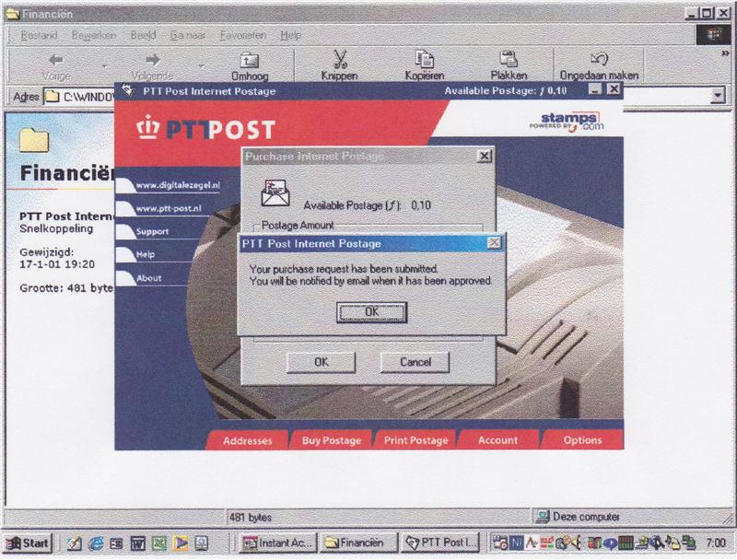Cut selection with Knippen scissors icon

pos(339,59)
